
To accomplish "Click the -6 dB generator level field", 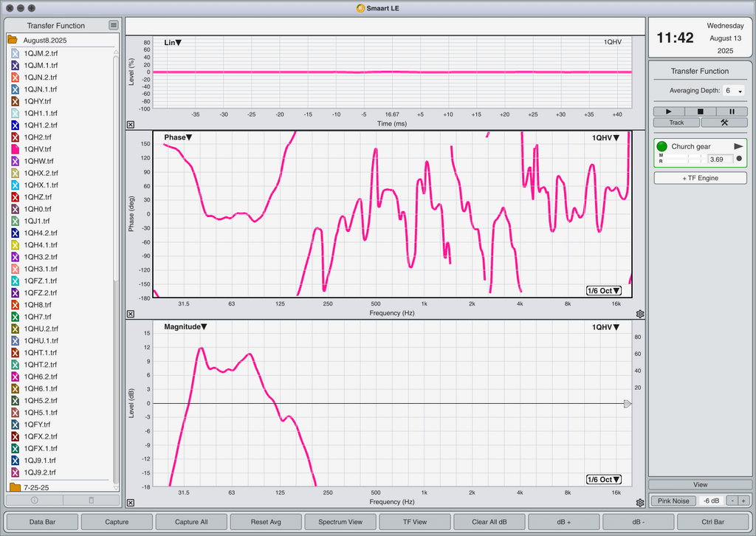I will [711, 501].
